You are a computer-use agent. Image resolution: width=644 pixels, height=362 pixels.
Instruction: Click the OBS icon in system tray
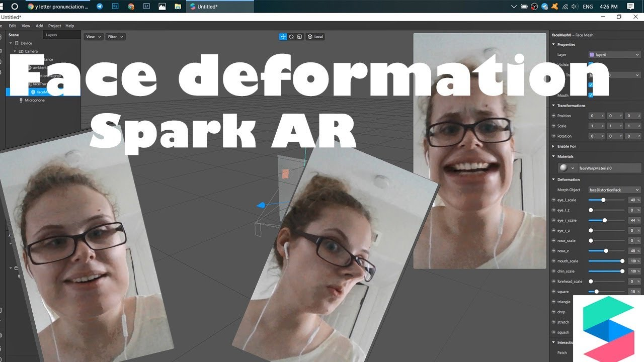click(x=535, y=7)
